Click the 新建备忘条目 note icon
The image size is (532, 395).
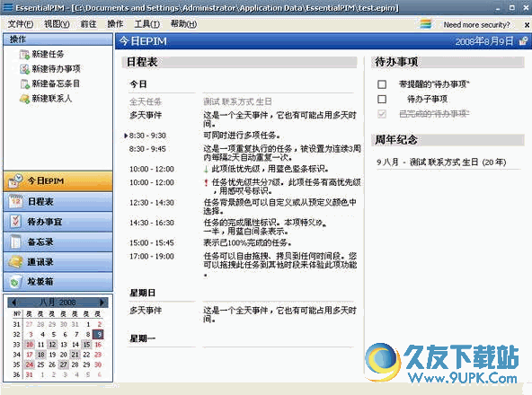pos(24,83)
